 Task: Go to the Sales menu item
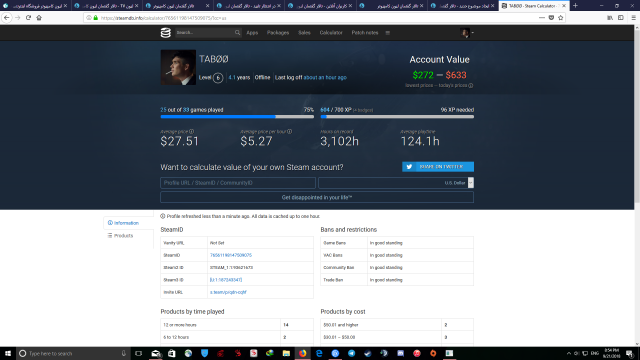click(304, 33)
